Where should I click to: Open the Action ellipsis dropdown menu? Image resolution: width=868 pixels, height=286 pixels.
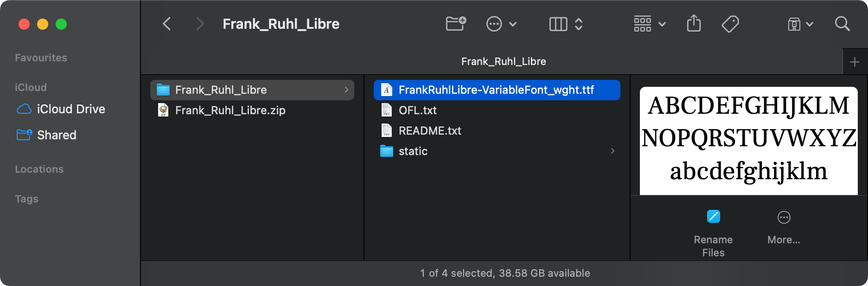pyautogui.click(x=501, y=24)
